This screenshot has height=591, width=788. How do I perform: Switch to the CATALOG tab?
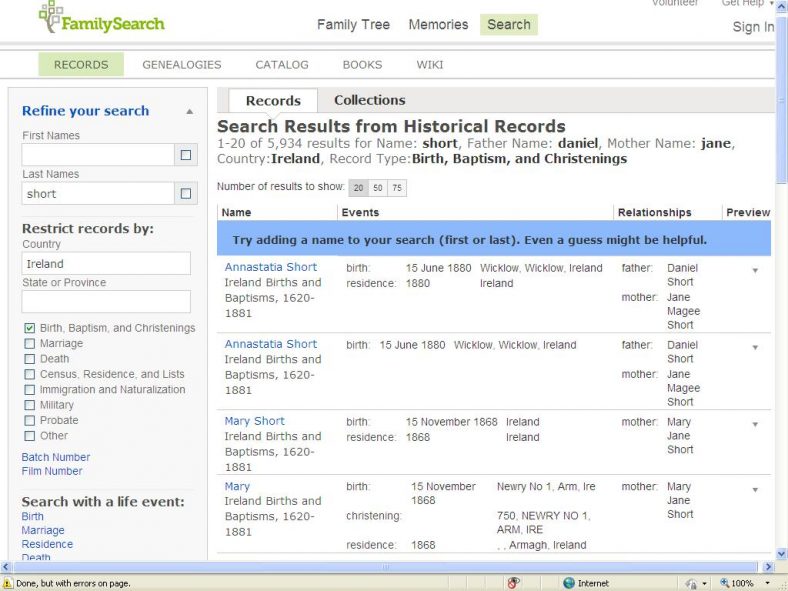pyautogui.click(x=282, y=65)
